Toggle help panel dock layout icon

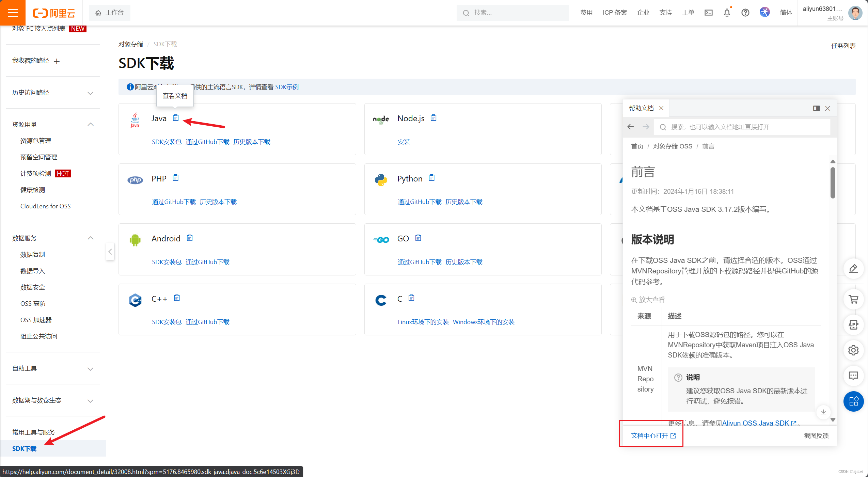coord(816,108)
